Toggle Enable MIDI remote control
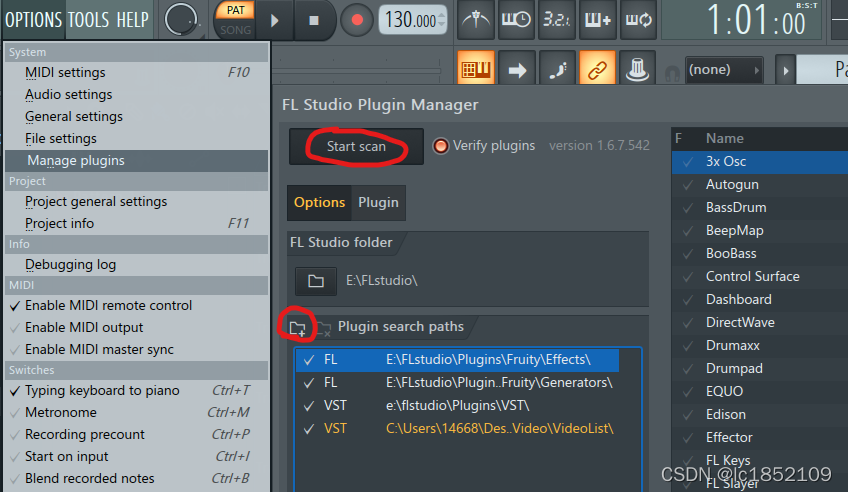 (x=136, y=305)
